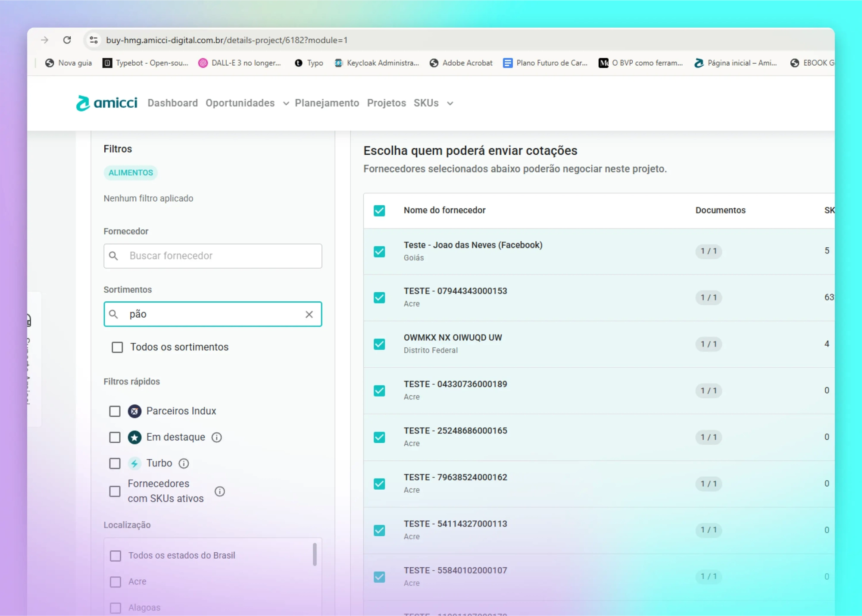The image size is (862, 616).
Task: Click browser forward arrow icon
Action: [x=45, y=40]
